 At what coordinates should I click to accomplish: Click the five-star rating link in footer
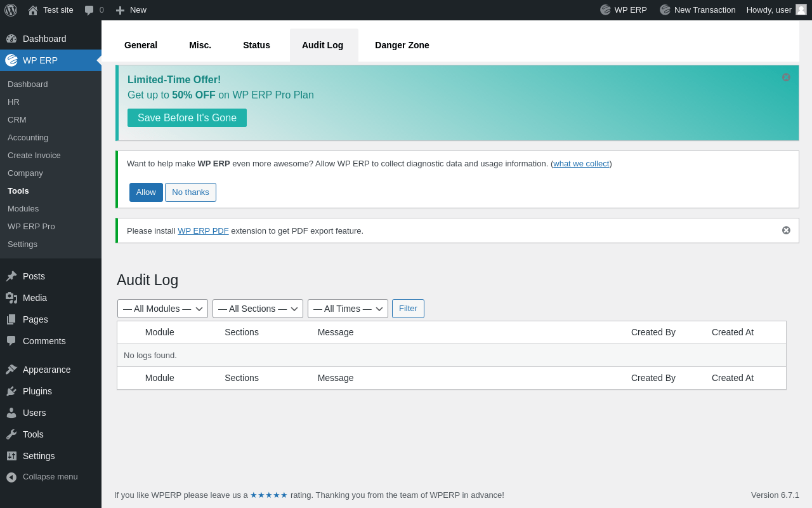(x=269, y=495)
